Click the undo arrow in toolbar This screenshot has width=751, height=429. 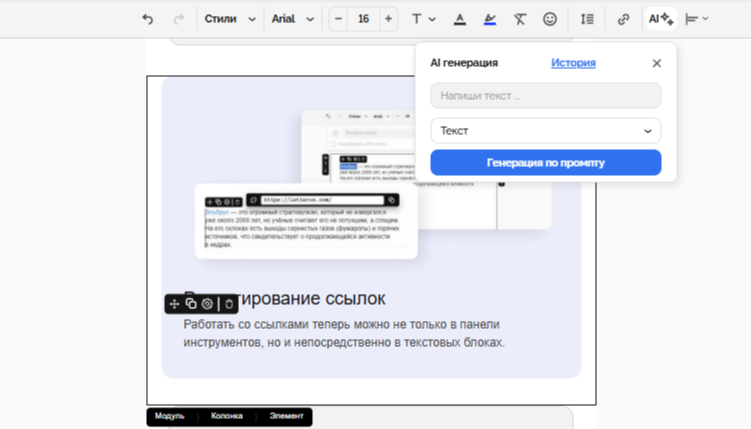[148, 19]
